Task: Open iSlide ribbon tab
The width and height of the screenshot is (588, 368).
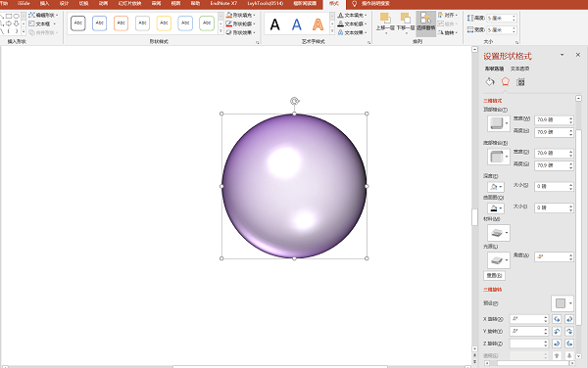Action: coord(24,3)
